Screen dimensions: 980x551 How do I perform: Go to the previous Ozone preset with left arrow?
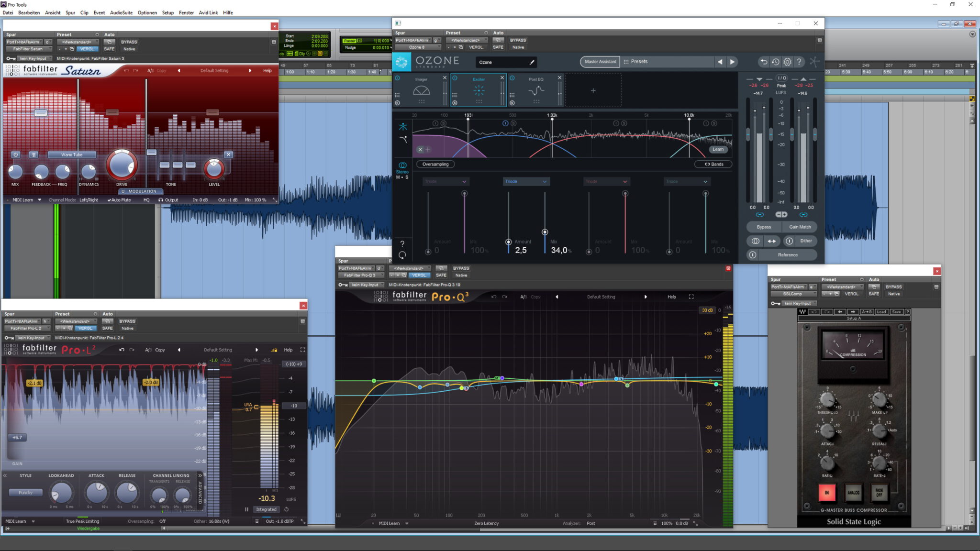click(x=720, y=62)
